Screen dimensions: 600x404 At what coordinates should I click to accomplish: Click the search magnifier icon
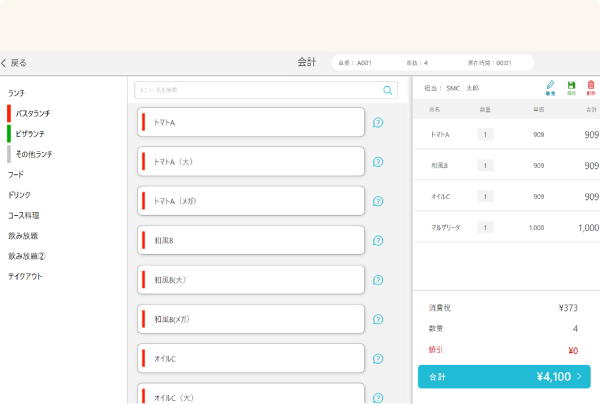pos(388,90)
